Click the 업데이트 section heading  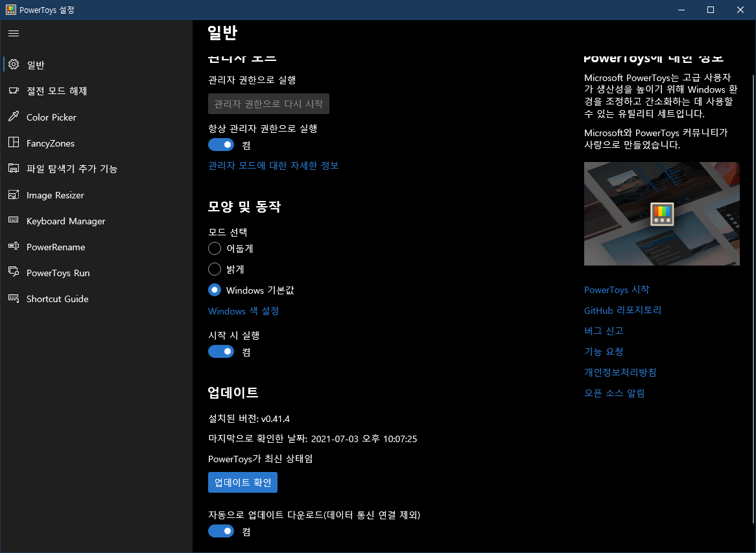point(233,392)
